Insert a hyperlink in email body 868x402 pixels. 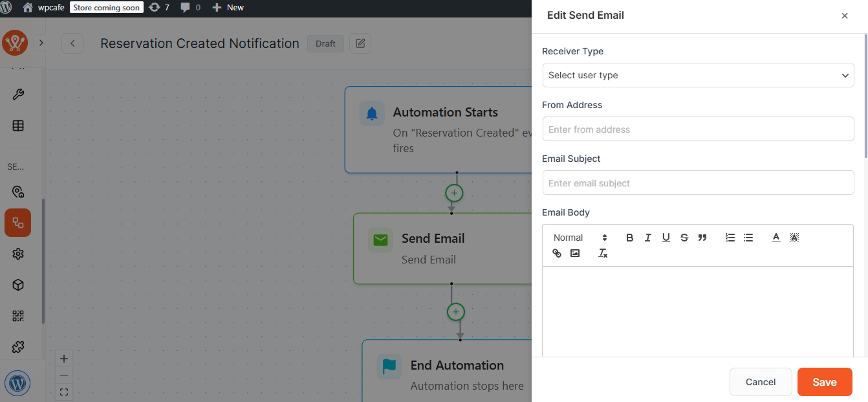[x=557, y=253]
